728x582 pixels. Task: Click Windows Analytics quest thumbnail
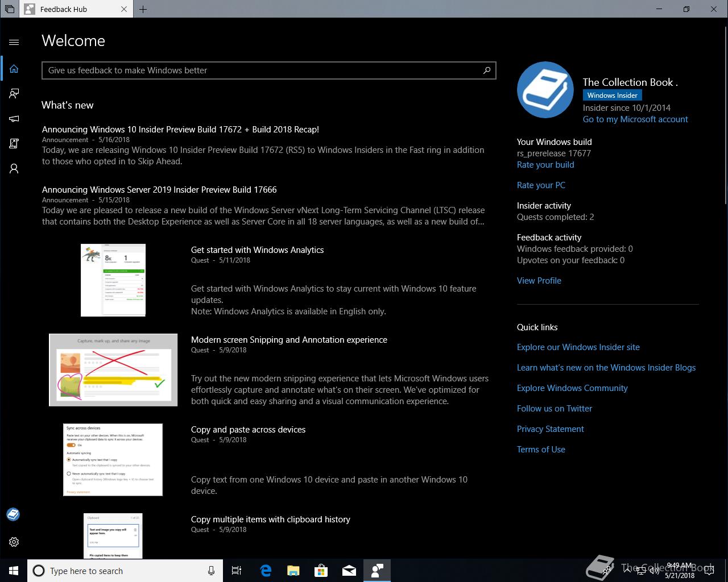pos(113,280)
